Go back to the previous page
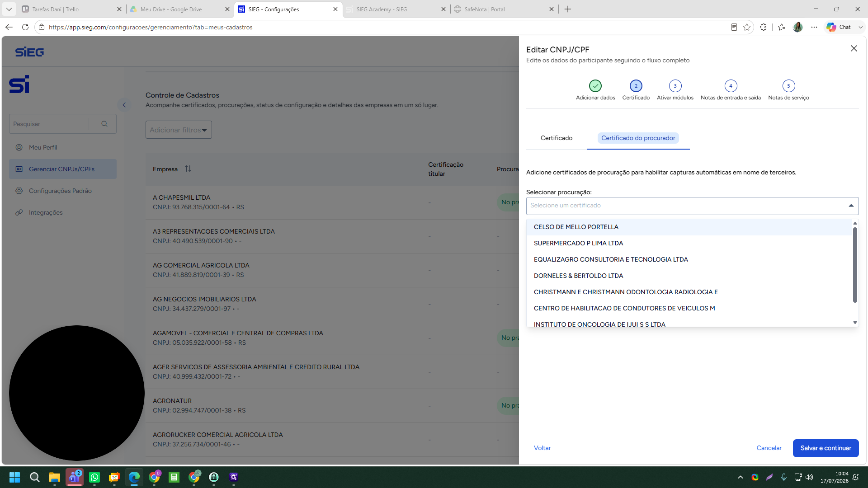Viewport: 868px width, 488px height. coord(9,27)
